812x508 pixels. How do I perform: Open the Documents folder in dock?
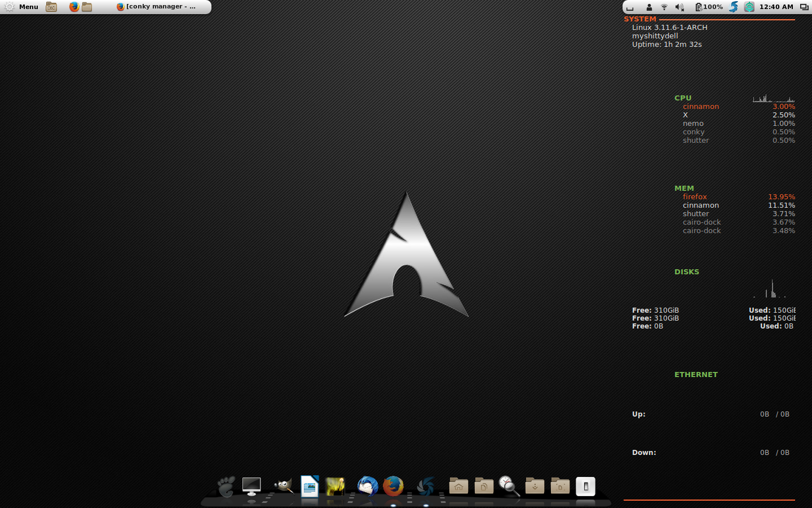(x=484, y=485)
